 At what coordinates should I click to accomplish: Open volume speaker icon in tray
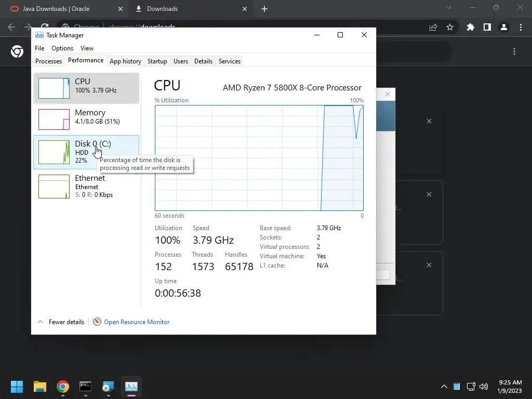tap(484, 387)
